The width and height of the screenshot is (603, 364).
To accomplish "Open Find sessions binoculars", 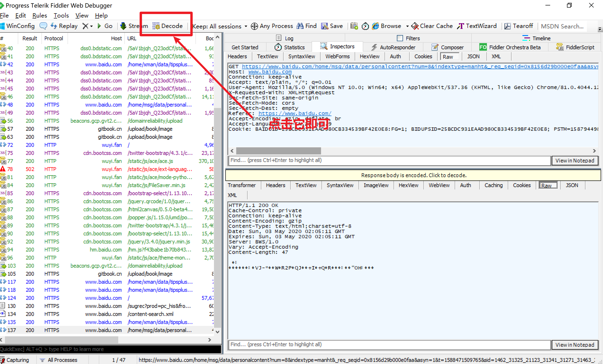I will 306,26.
